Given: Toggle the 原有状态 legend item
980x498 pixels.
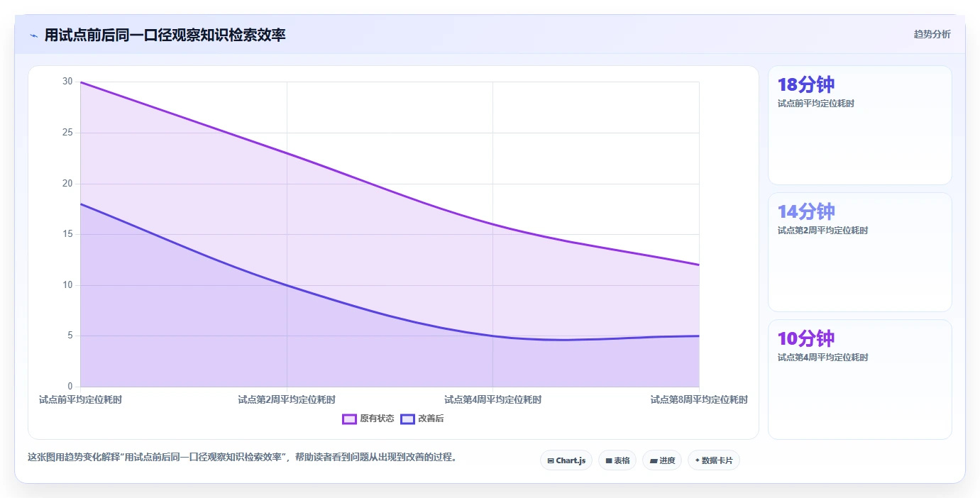Looking at the screenshot, I should coord(368,419).
